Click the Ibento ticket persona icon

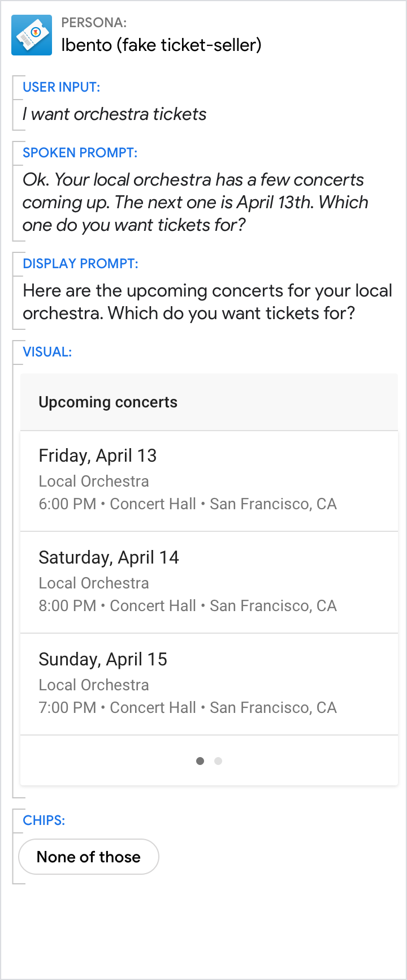point(32,35)
